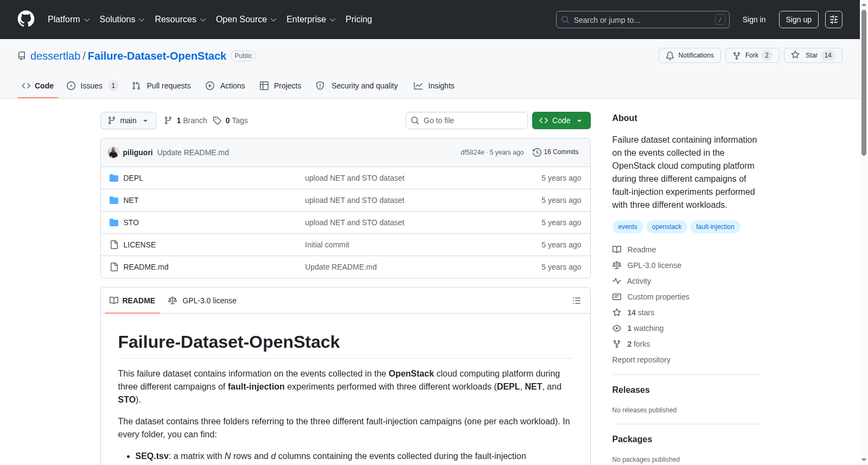Click the search magnifier icon in the header
Viewport: 868px width, 465px height.
(x=565, y=20)
